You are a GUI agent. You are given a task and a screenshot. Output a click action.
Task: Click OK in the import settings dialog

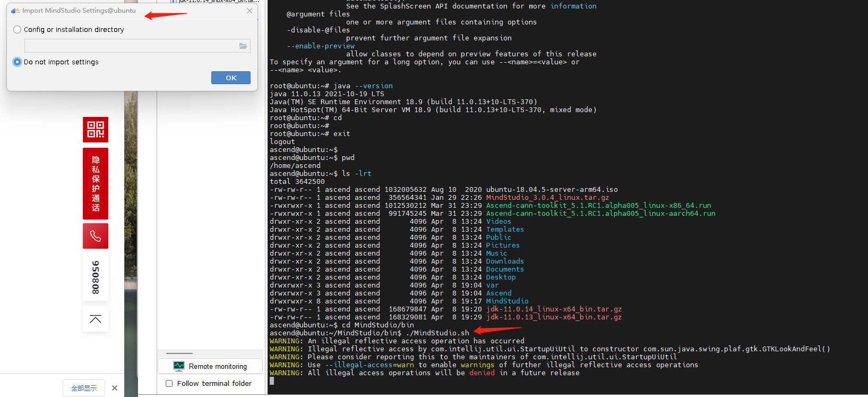pos(231,78)
